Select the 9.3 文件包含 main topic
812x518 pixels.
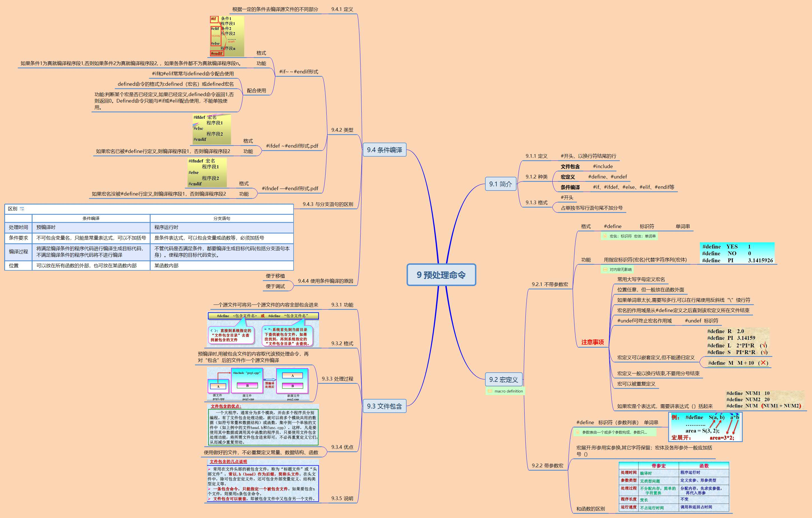(x=384, y=406)
